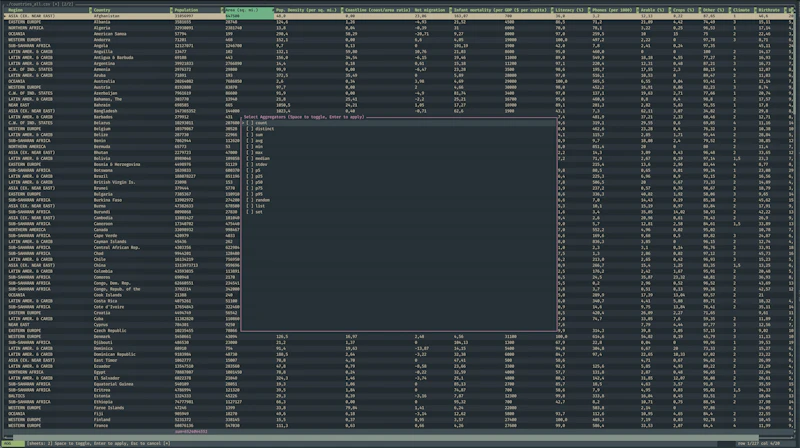Click the Climate column header

pos(741,10)
